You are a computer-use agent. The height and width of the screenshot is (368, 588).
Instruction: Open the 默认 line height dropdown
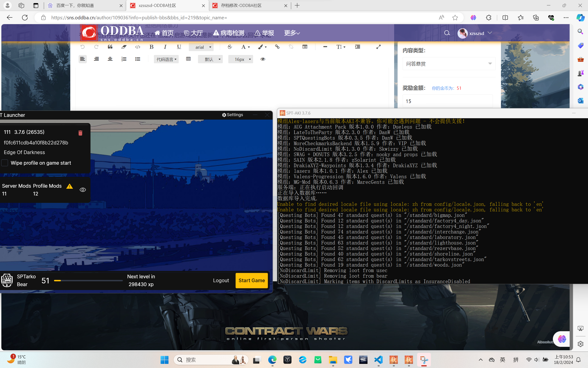click(210, 59)
